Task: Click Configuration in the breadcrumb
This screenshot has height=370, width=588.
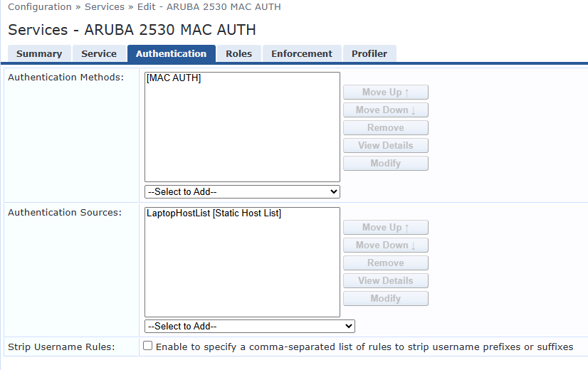Action: click(x=40, y=6)
